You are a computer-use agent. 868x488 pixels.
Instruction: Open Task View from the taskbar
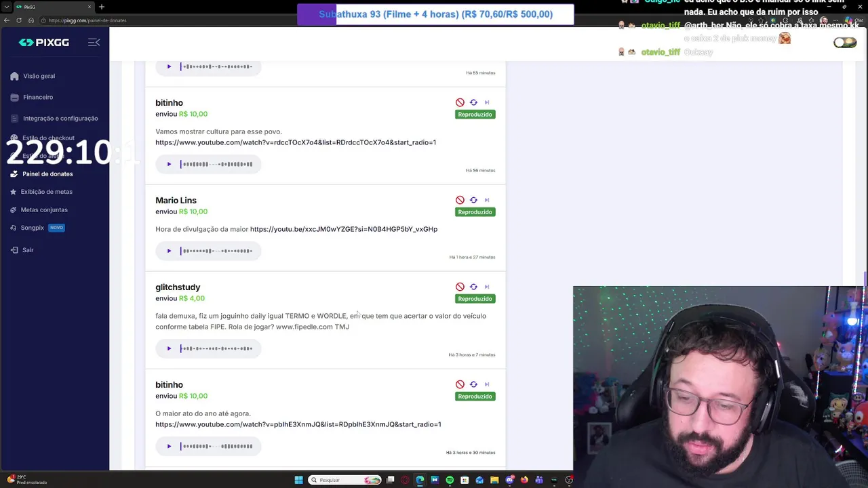pos(391,480)
